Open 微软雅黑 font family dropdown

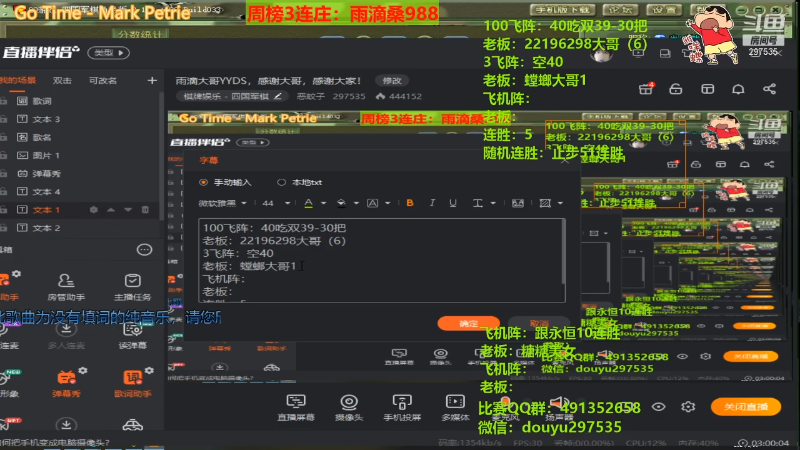(x=222, y=203)
